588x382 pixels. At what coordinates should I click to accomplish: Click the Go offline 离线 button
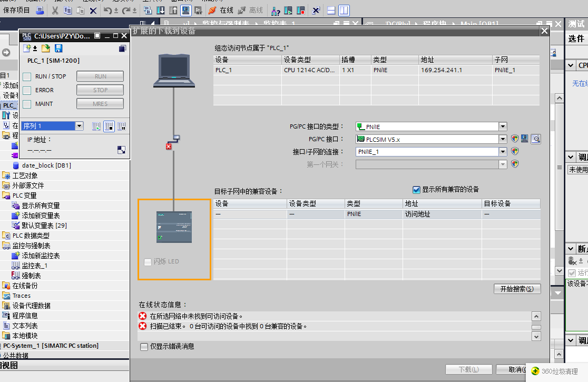click(250, 11)
